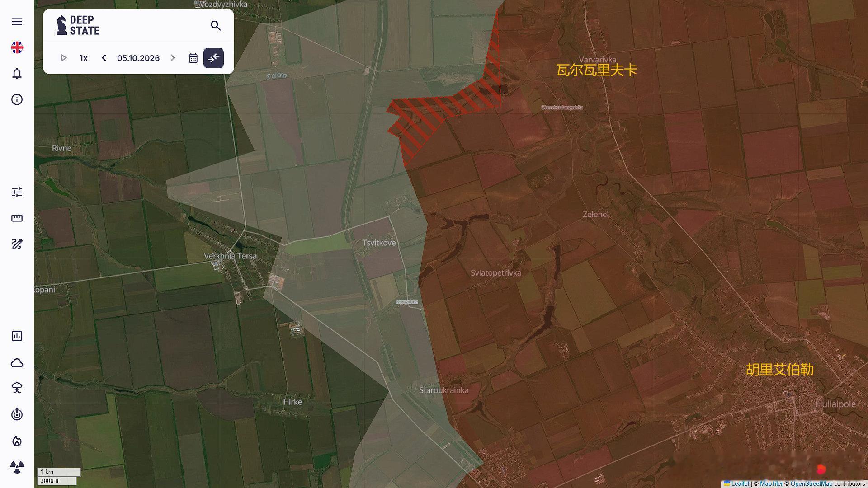Viewport: 868px width, 488px height.
Task: Go to next date arrow
Action: [x=173, y=58]
